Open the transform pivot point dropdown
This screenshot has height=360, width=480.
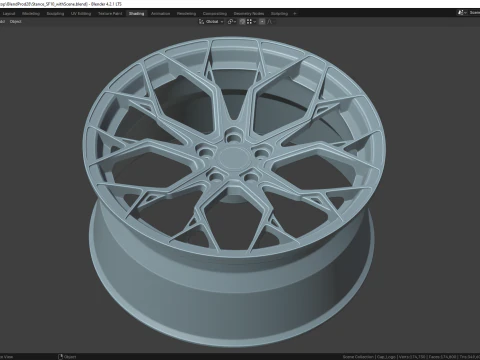pyautogui.click(x=232, y=22)
